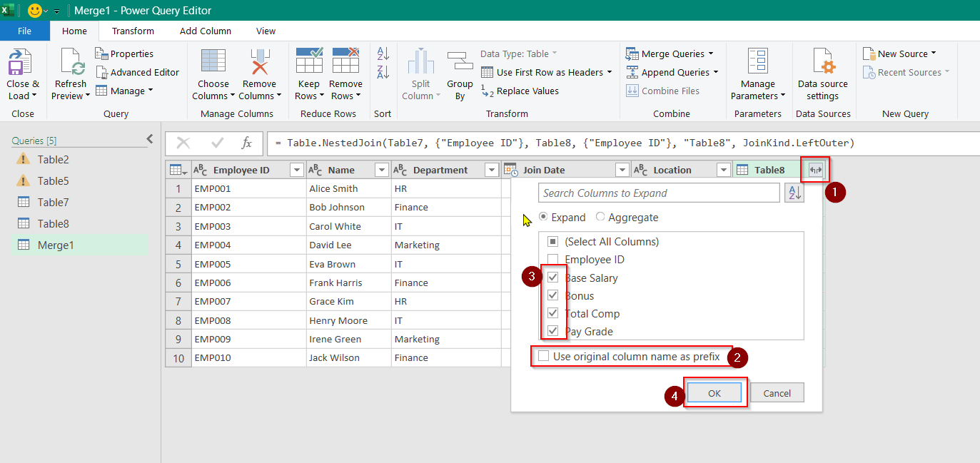This screenshot has width=980, height=463.
Task: Select the Table8 query
Action: [x=80, y=224]
